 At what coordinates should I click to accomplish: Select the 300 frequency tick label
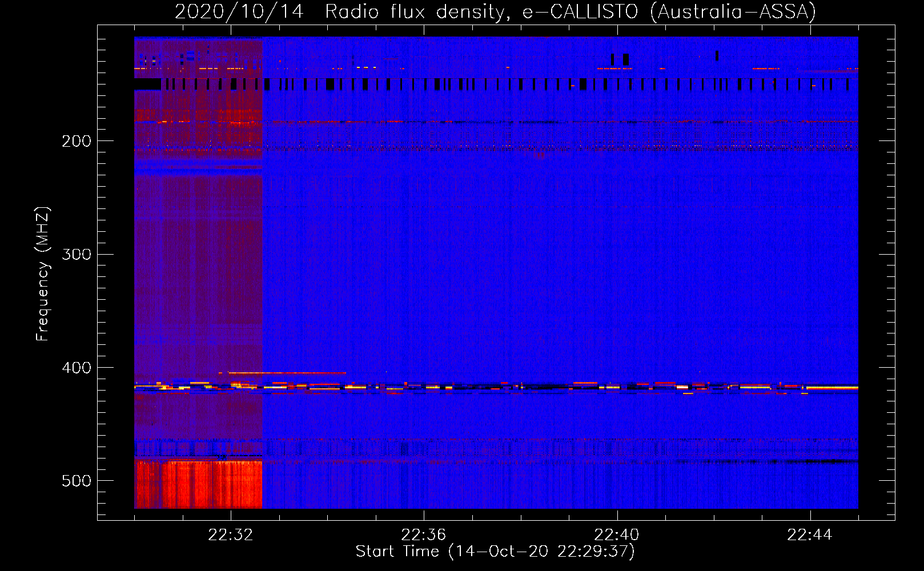pos(77,254)
